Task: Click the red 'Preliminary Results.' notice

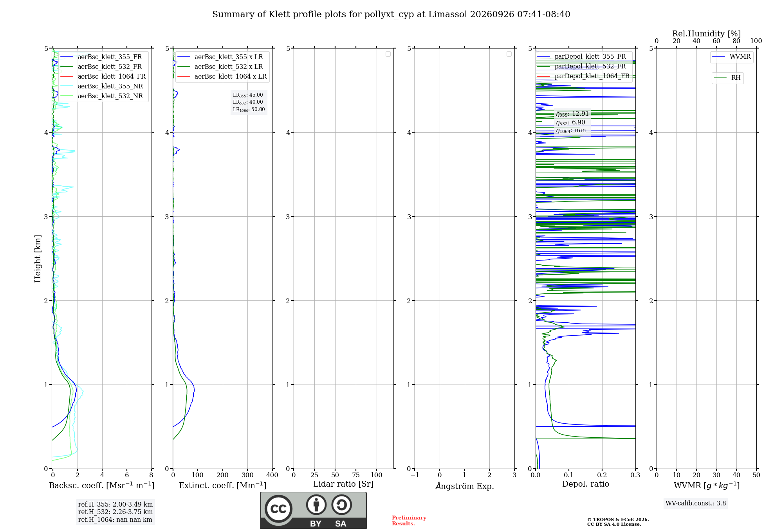Action: coord(409,521)
